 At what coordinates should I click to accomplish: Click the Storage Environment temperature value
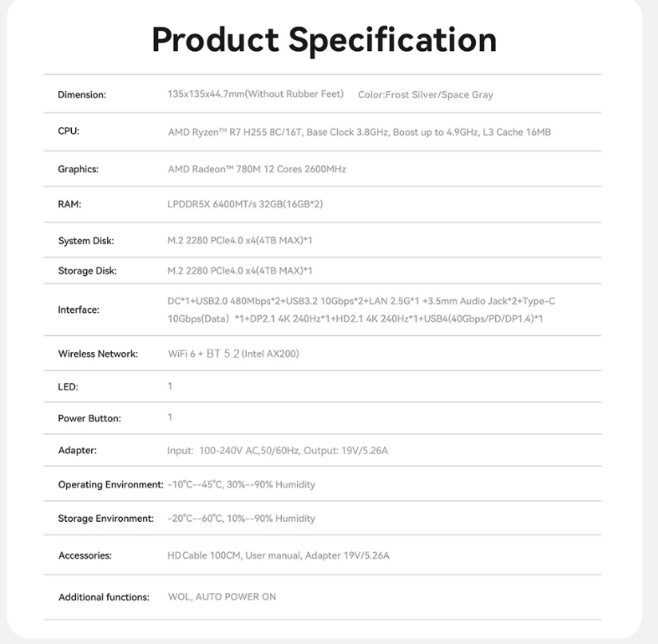click(241, 519)
